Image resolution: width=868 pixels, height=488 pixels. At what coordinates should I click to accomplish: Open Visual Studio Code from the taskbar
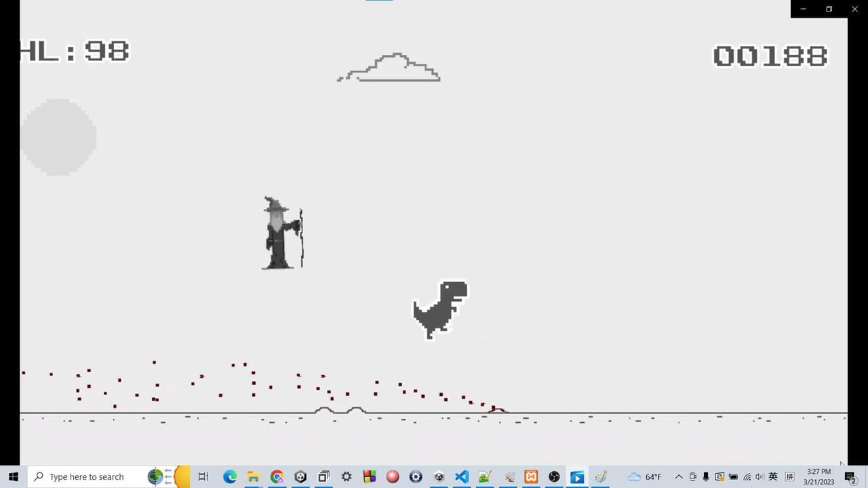pyautogui.click(x=462, y=476)
